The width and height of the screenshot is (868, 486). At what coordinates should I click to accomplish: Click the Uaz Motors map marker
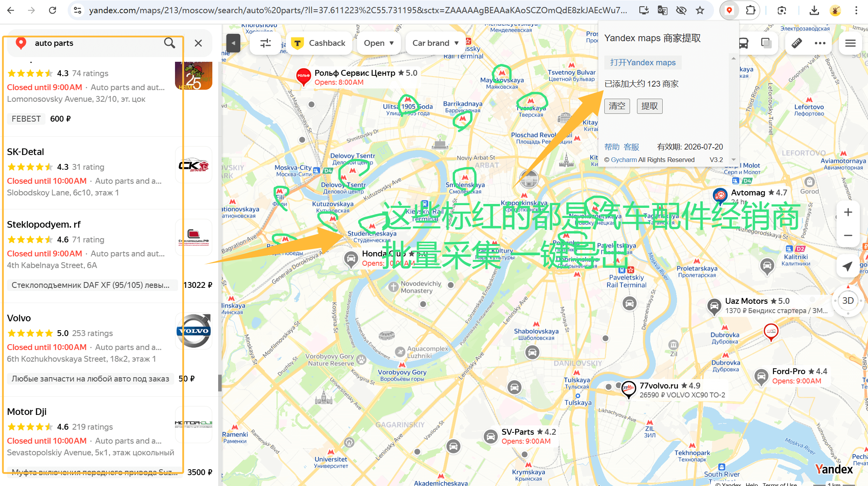[x=714, y=307]
